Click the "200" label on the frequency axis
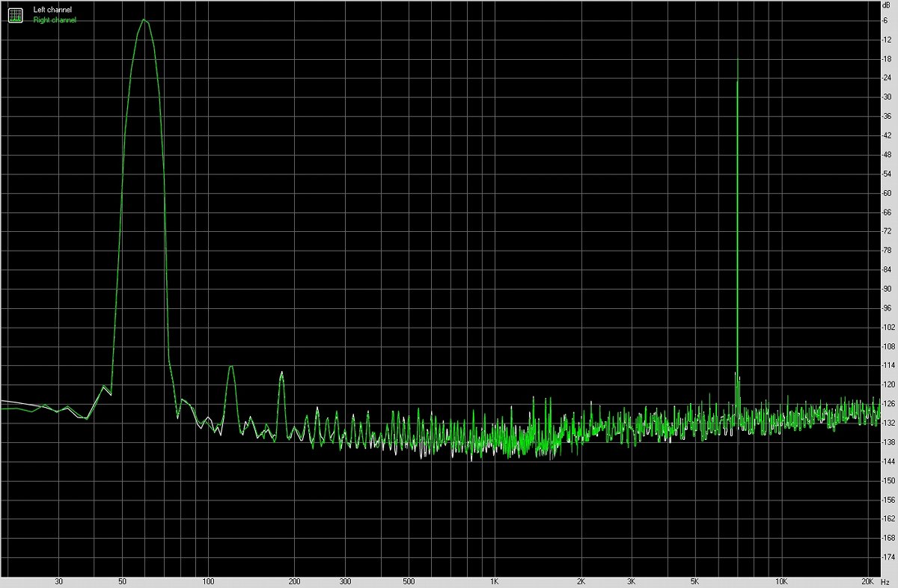Screen dimensions: 898x588 295,581
